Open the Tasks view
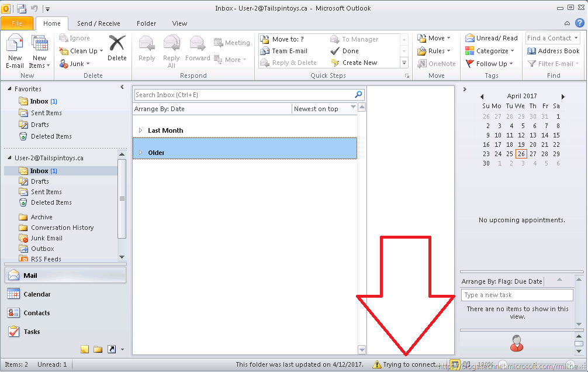Image resolution: width=588 pixels, height=372 pixels. point(32,332)
